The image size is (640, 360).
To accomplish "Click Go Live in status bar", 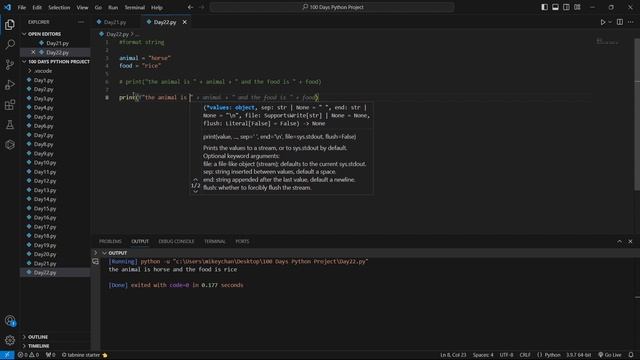I will coord(610,355).
